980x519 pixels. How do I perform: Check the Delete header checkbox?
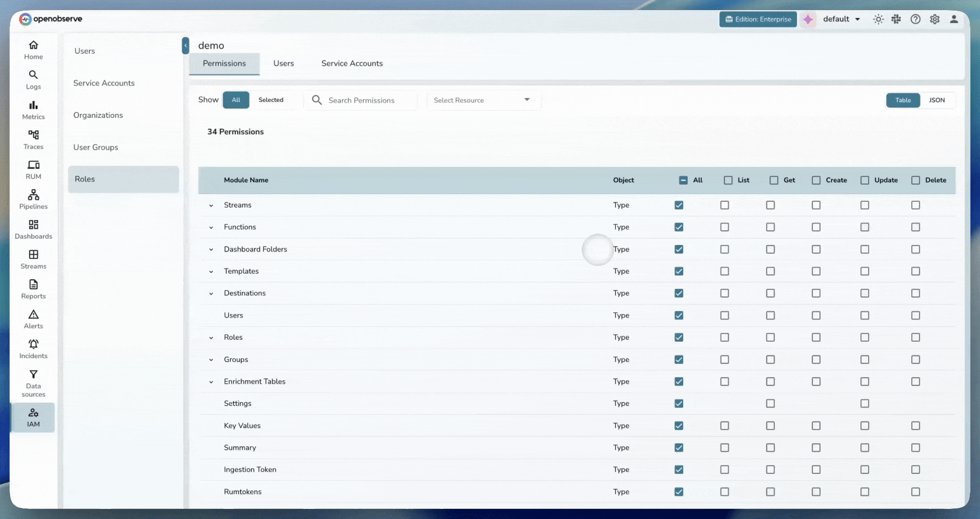click(916, 180)
